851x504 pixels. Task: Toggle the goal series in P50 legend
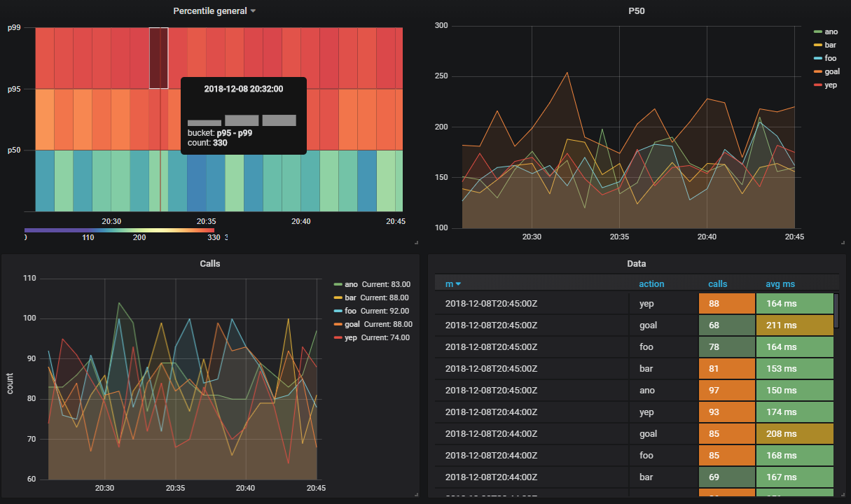click(832, 71)
